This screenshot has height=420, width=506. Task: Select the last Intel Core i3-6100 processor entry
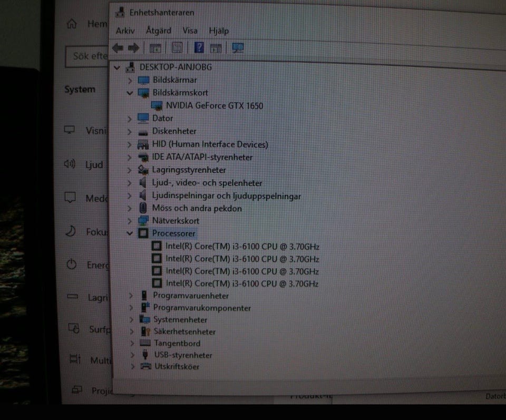(x=242, y=284)
